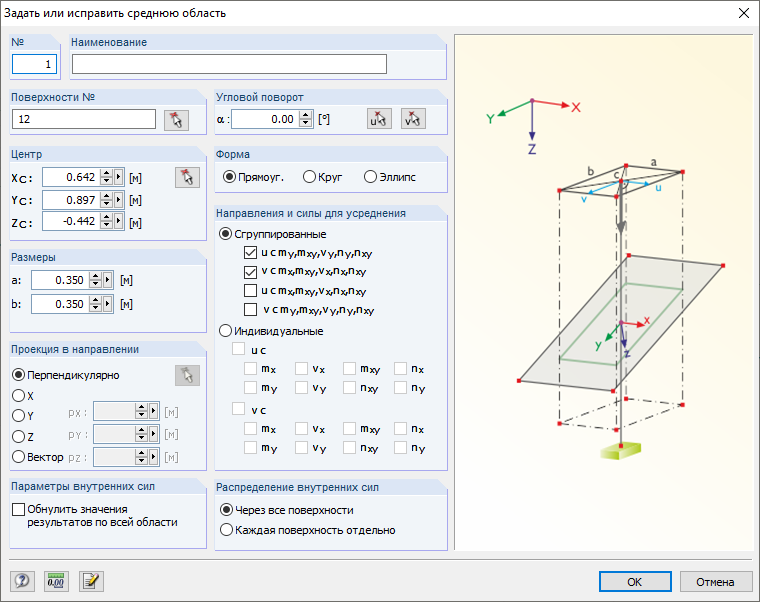760x602 pixels.
Task: Click the spinner for dimension a
Action: tap(96, 280)
